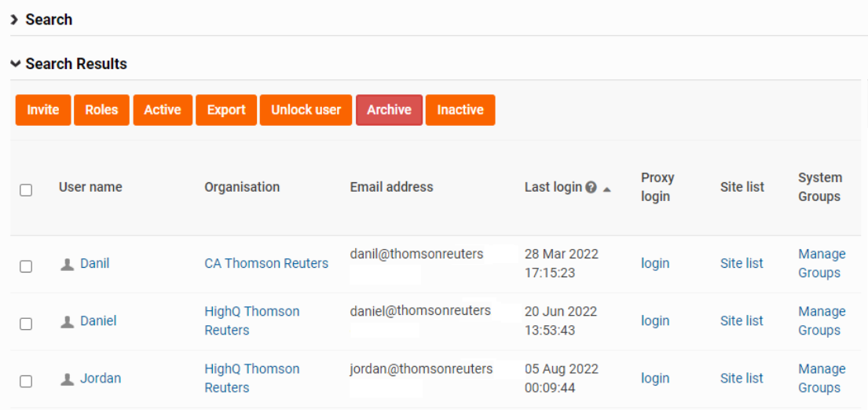
Task: Click the sort arrow in Last login column
Action: tap(607, 189)
